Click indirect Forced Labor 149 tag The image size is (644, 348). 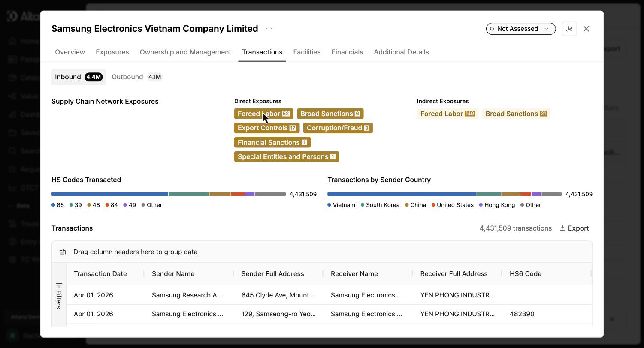pyautogui.click(x=447, y=114)
